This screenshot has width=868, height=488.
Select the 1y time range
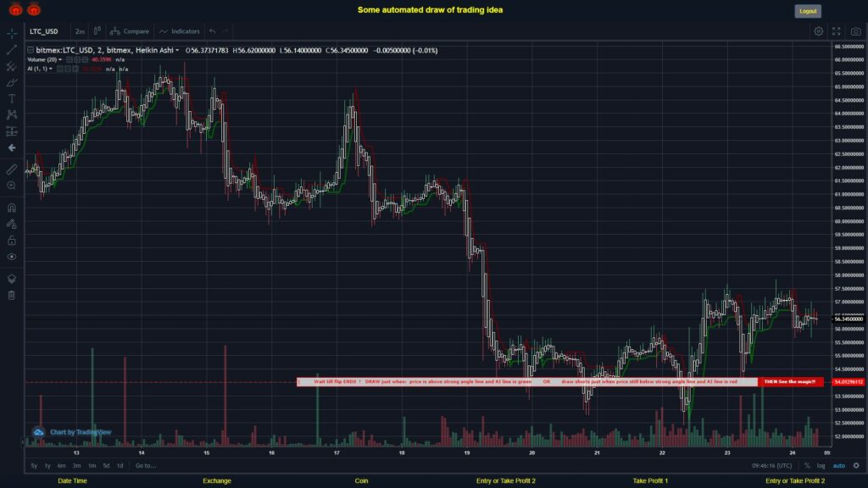pos(47,466)
